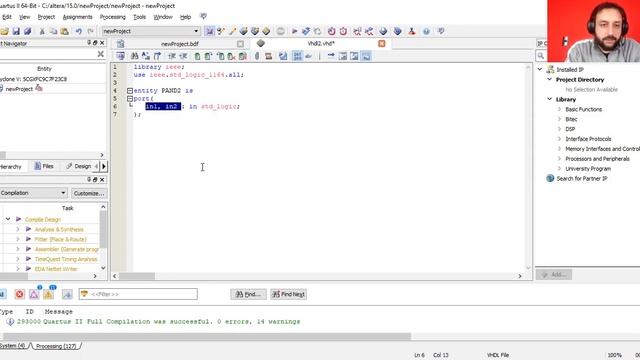Click the play icon beside Analysis & Synthesis
This screenshot has width=640, height=360.
click(28, 229)
